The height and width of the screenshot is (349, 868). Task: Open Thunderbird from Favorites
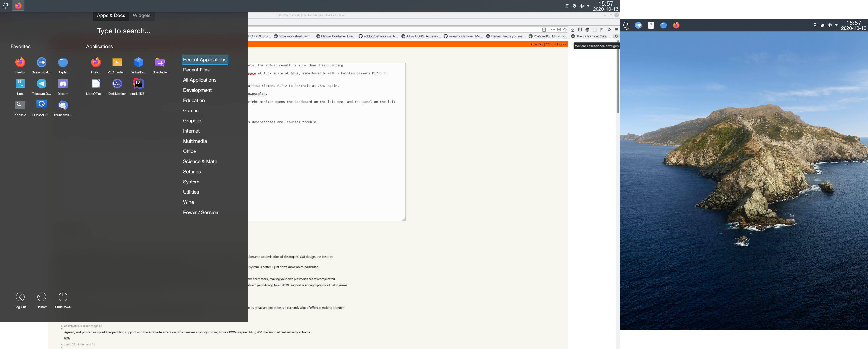click(x=63, y=108)
